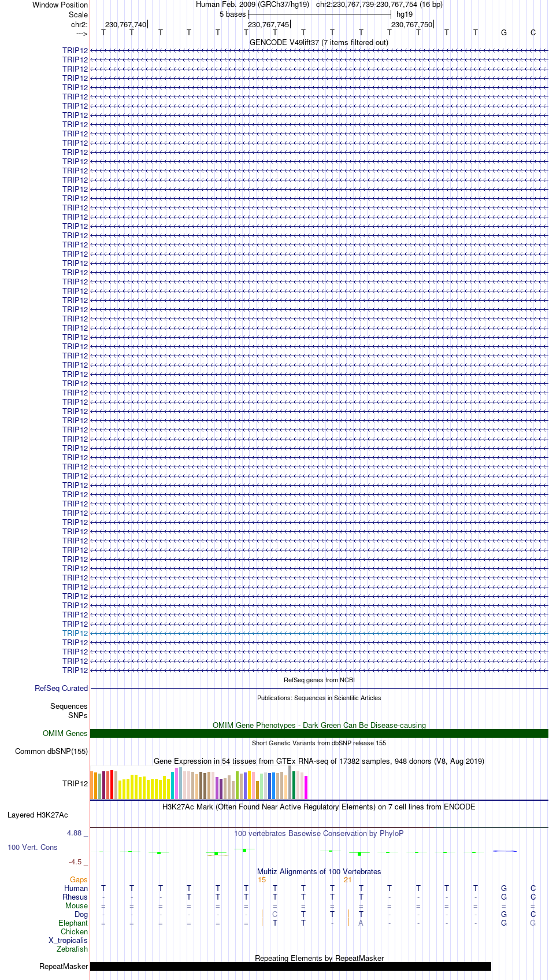The width and height of the screenshot is (549, 980).
Task: Open the RefSeq Curated track label
Action: pos(61,688)
